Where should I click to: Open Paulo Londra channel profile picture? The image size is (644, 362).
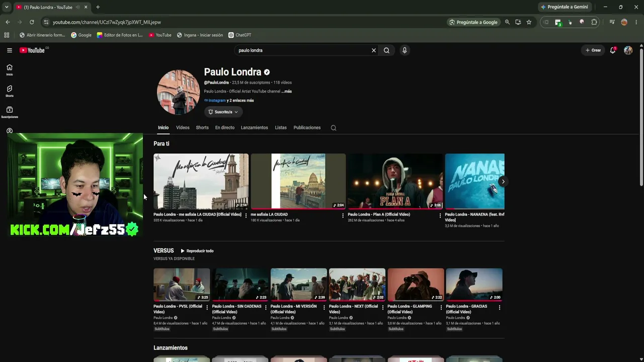[178, 92]
